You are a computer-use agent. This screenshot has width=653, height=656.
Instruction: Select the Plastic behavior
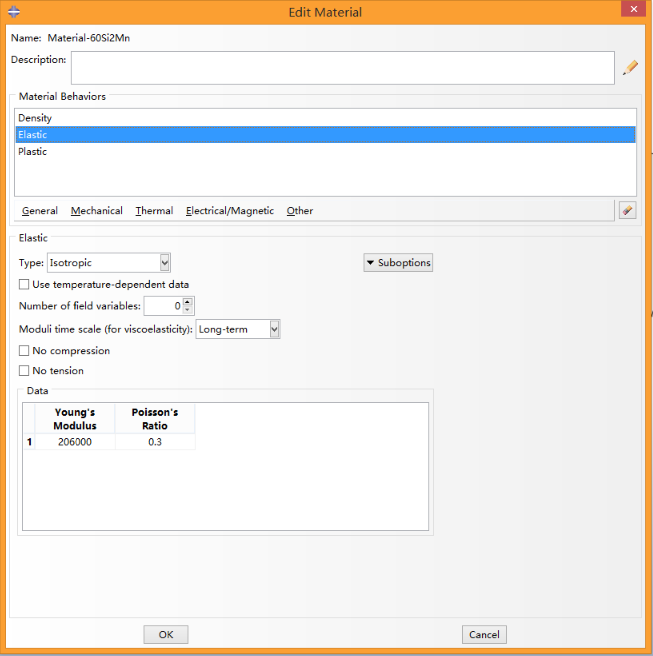tap(325, 151)
